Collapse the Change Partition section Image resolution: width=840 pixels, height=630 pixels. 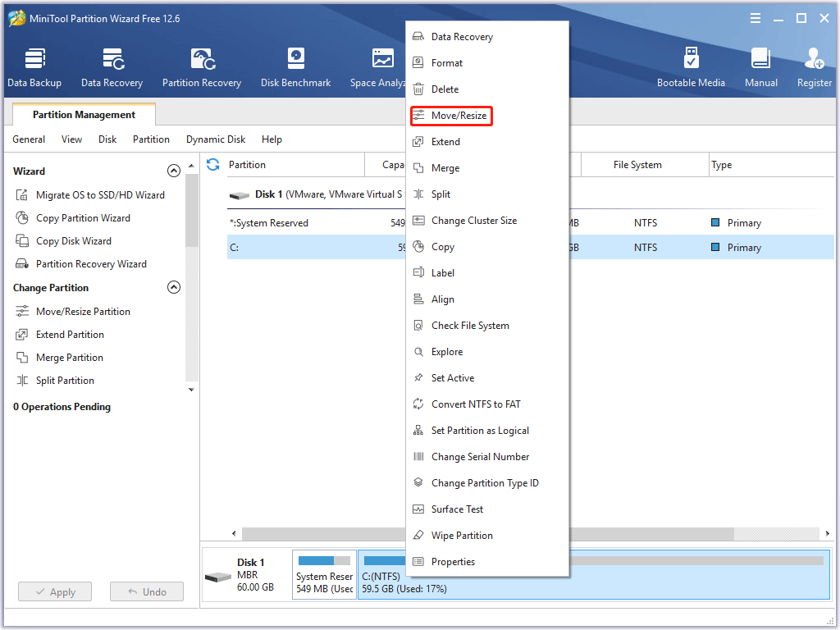173,288
